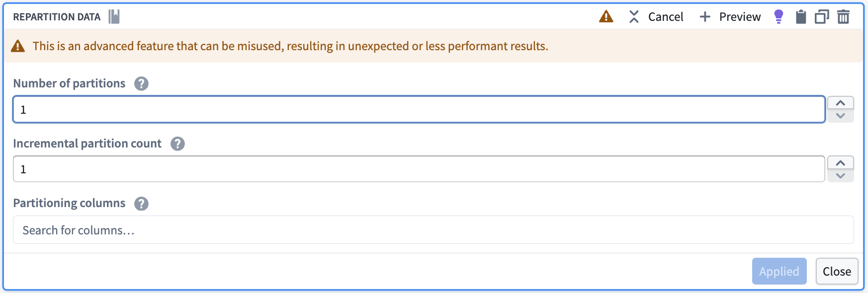Delete the Repartition Data transform via trash icon
The image size is (868, 293).
point(844,16)
